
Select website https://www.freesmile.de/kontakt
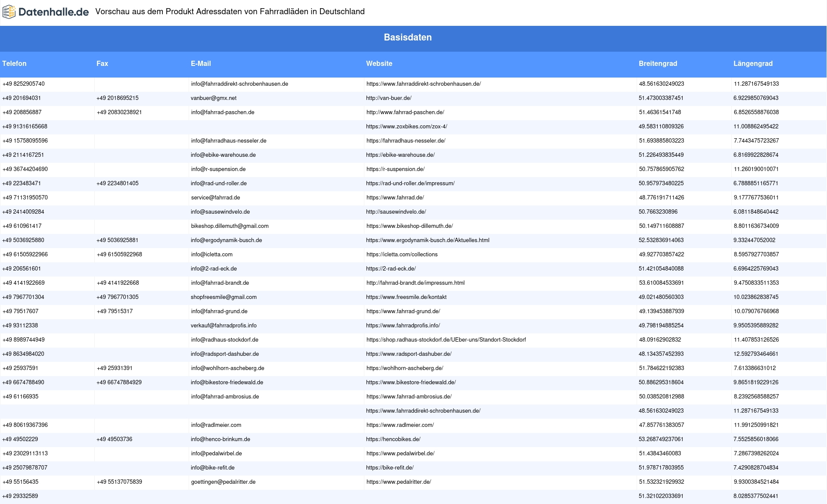(x=406, y=297)
